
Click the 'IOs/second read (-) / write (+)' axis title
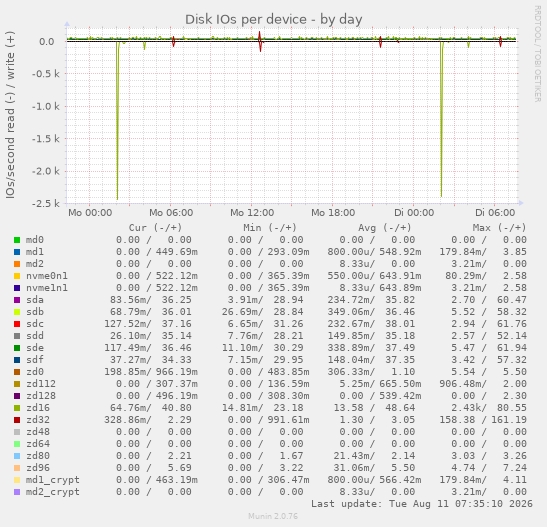point(10,115)
